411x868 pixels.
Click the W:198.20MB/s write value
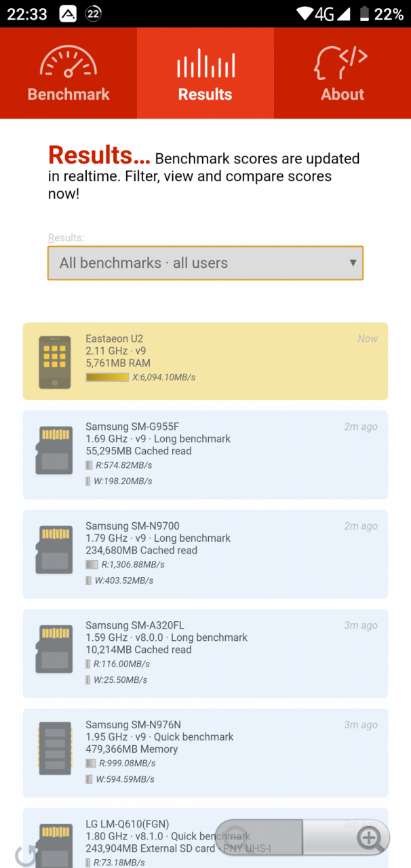(122, 481)
